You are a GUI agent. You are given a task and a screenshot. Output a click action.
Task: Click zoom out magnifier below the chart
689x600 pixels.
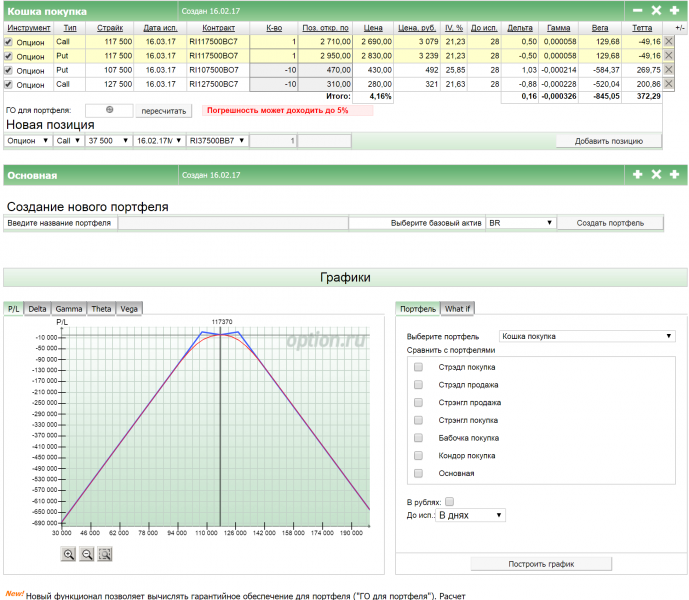point(87,554)
